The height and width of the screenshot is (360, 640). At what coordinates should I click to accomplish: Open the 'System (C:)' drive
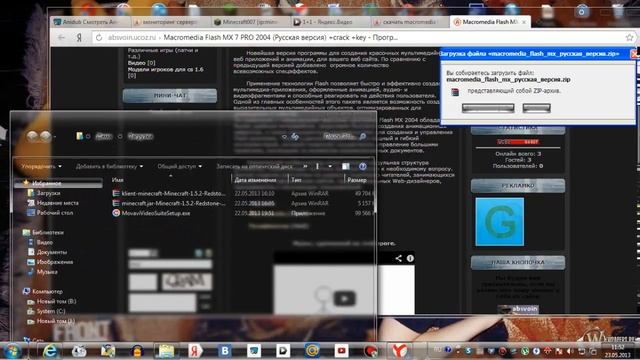click(x=51, y=311)
